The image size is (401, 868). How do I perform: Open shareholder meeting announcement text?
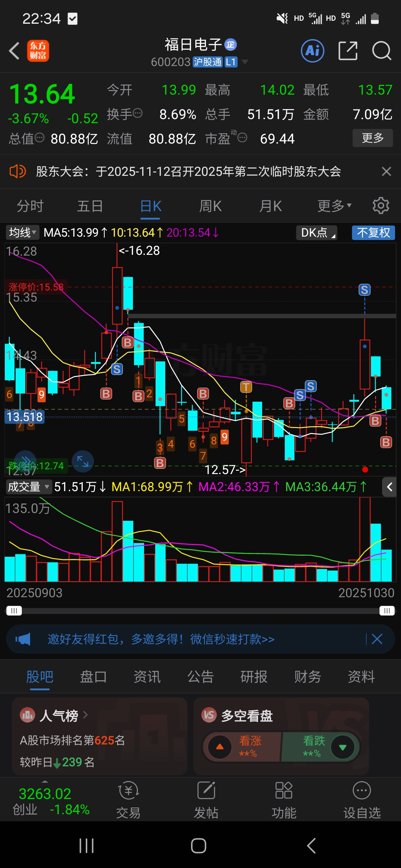(189, 171)
